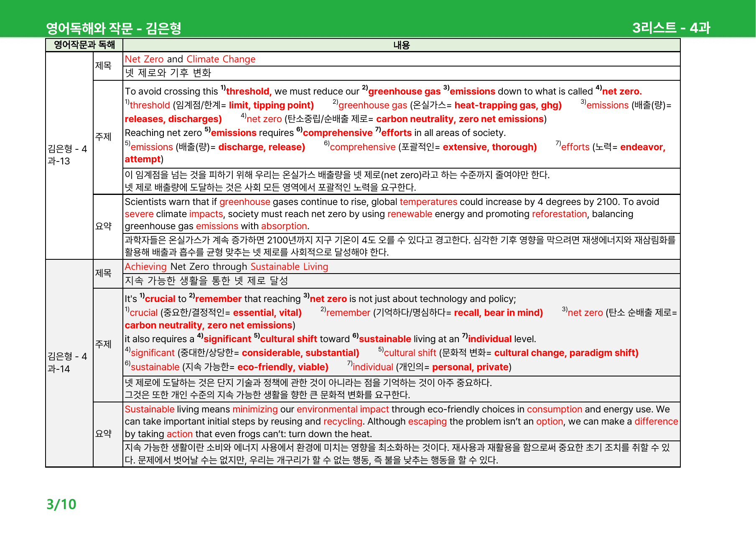Click the word 'reforestation' in the summary
The width and height of the screenshot is (756, 535).
point(559,214)
